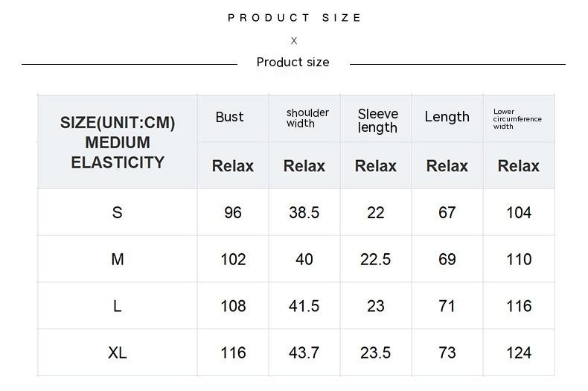Click the "Product size" subtitle label

293,63
